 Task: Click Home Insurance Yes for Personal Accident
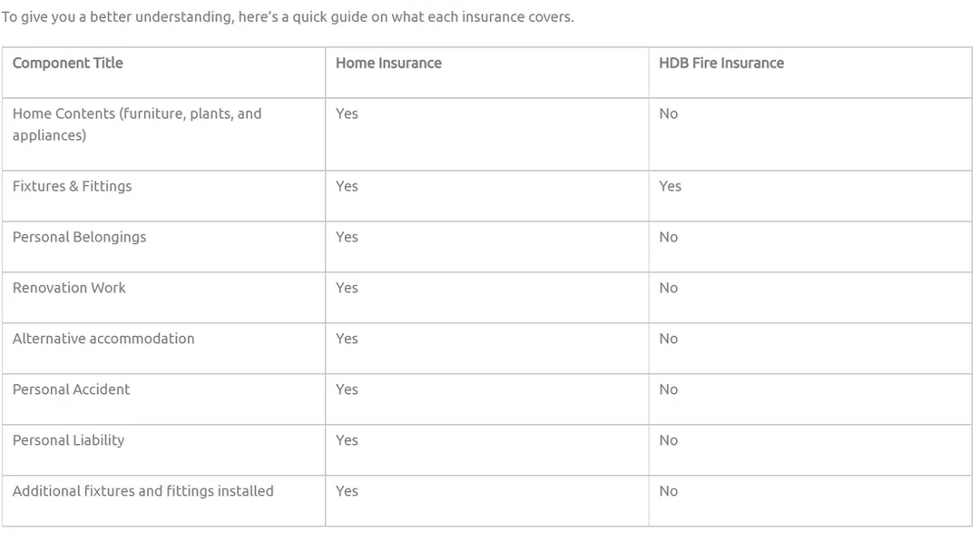pyautogui.click(x=347, y=389)
